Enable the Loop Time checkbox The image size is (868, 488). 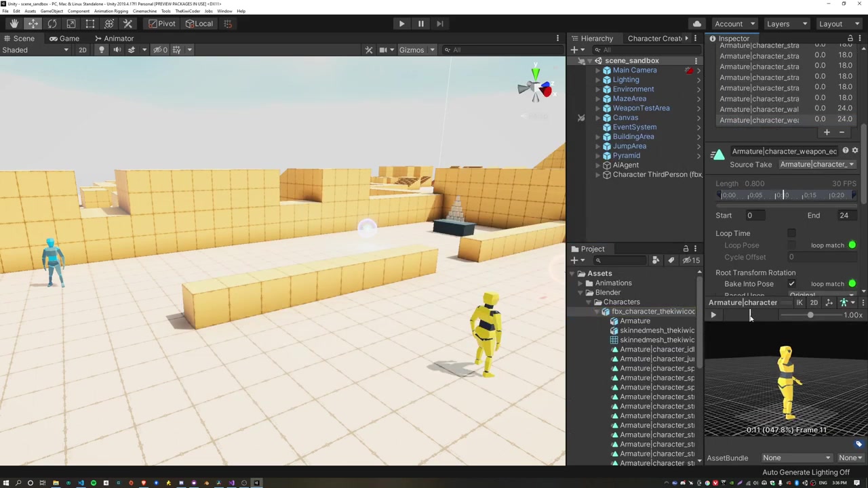point(791,233)
